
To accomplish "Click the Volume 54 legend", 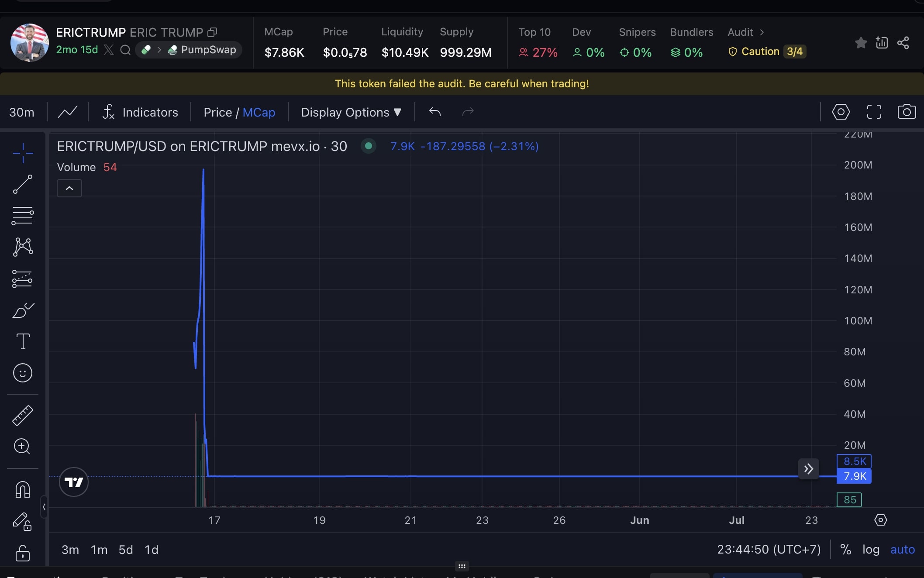I will pos(87,167).
